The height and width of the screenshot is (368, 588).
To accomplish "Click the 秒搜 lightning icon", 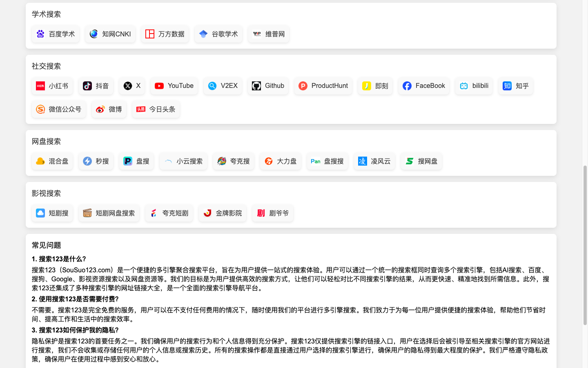I will tap(87, 161).
